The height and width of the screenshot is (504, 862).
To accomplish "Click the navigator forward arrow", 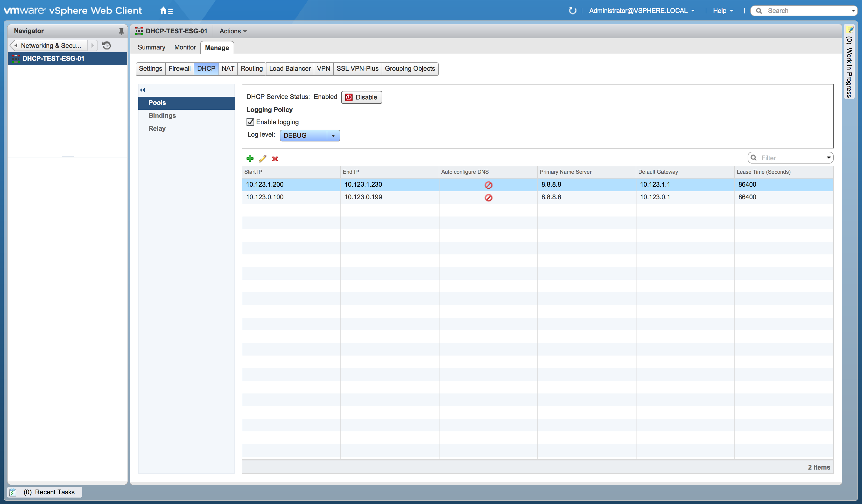I will click(x=92, y=45).
